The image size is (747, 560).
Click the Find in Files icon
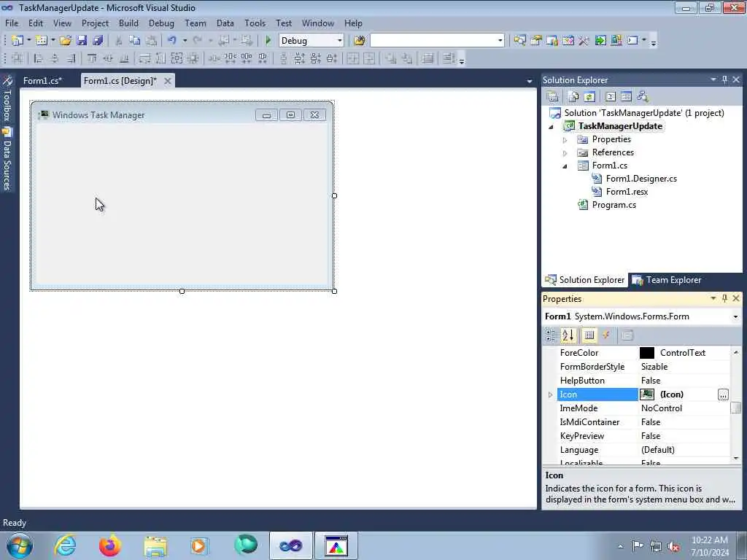click(x=359, y=41)
